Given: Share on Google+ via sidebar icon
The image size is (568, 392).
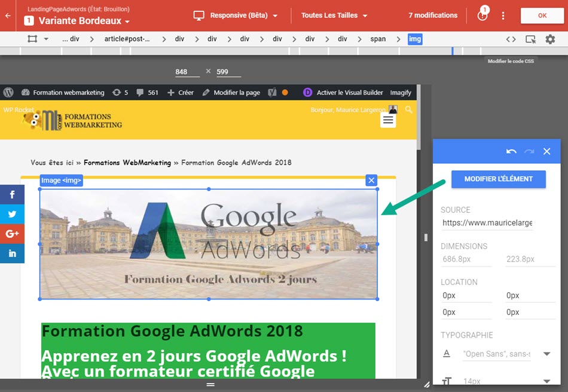Looking at the screenshot, I should (13, 234).
